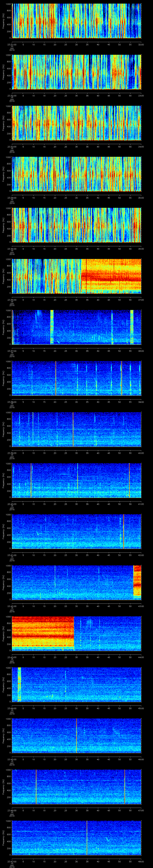Click the '47:00' end time label
This screenshot has height=868, width=153.
coord(141,811)
